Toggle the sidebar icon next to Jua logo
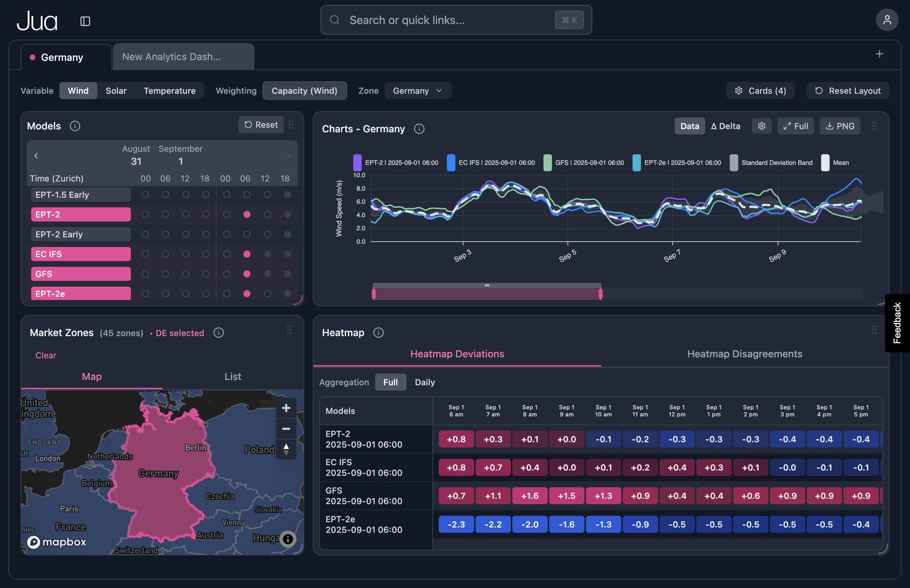The height and width of the screenshot is (588, 910). pyautogui.click(x=85, y=21)
